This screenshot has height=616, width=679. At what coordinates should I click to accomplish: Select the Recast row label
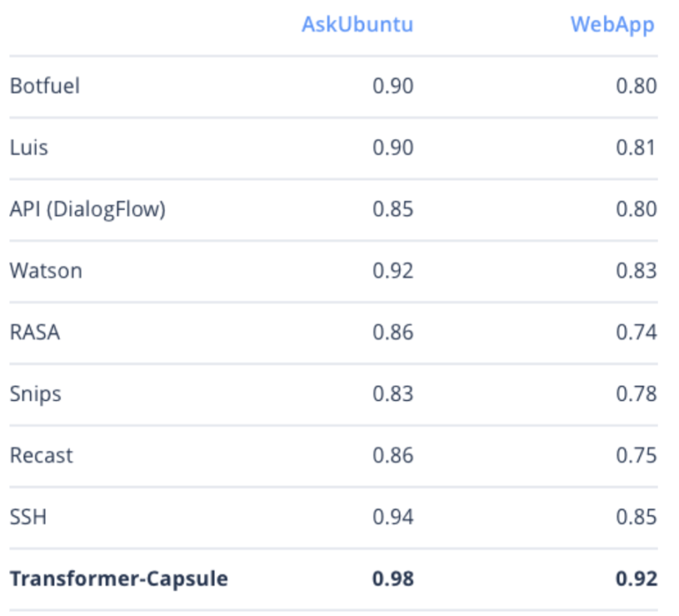point(41,456)
